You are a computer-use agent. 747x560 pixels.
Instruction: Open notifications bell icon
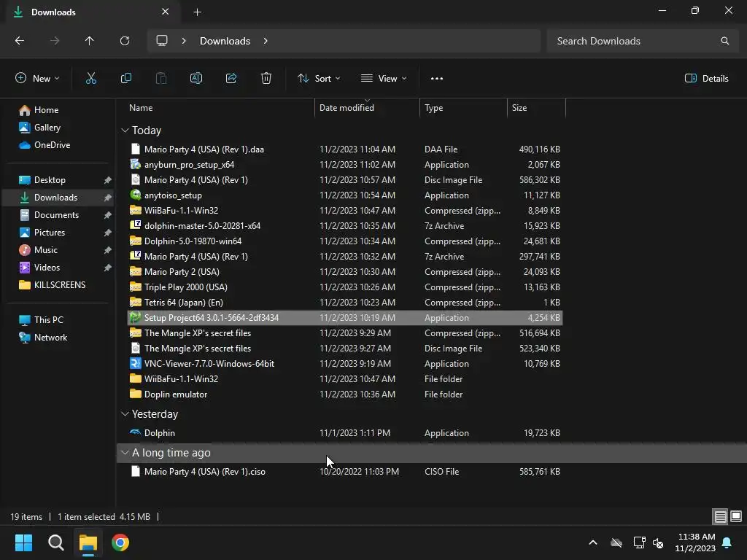point(727,542)
